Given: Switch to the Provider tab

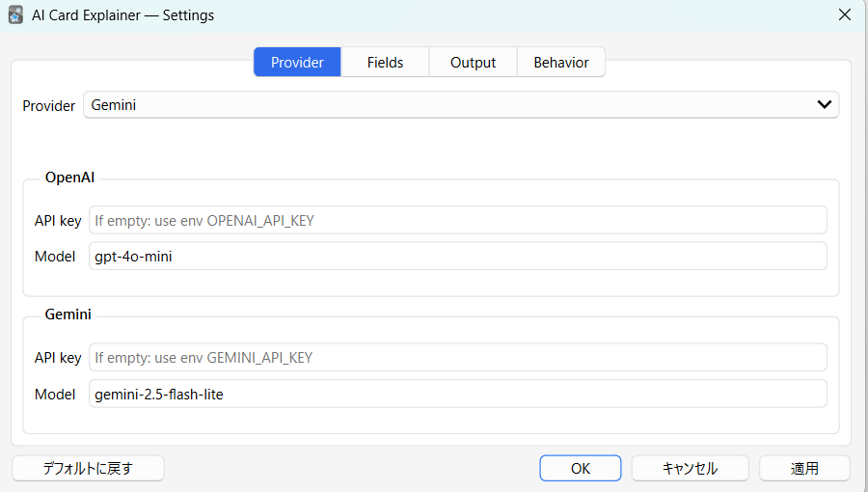Looking at the screenshot, I should click(x=297, y=63).
